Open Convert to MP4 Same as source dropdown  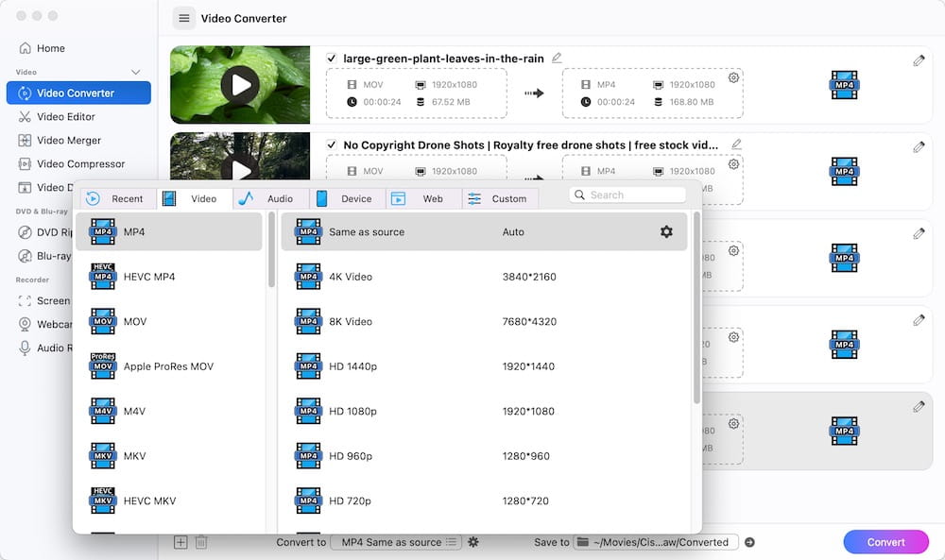pos(397,542)
